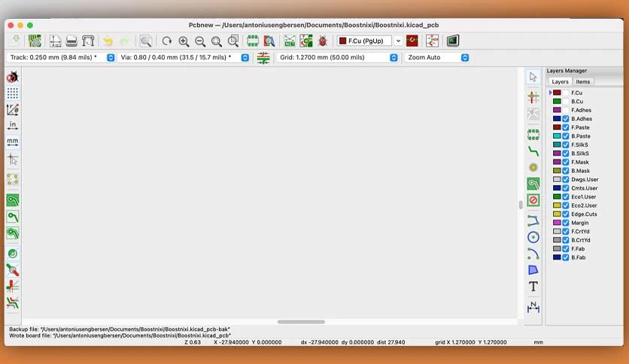Click the Zoom out icon

(200, 41)
